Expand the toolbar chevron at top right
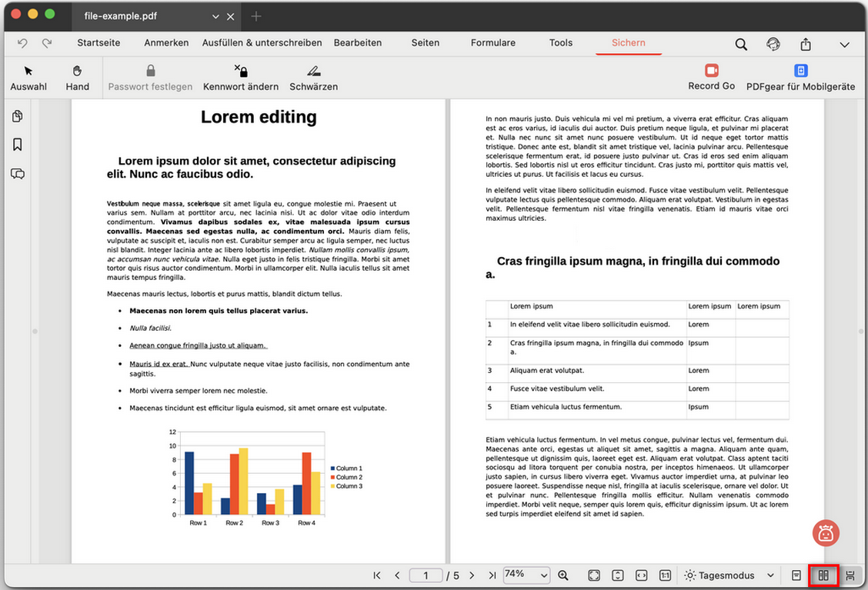The height and width of the screenshot is (590, 868). pos(844,45)
